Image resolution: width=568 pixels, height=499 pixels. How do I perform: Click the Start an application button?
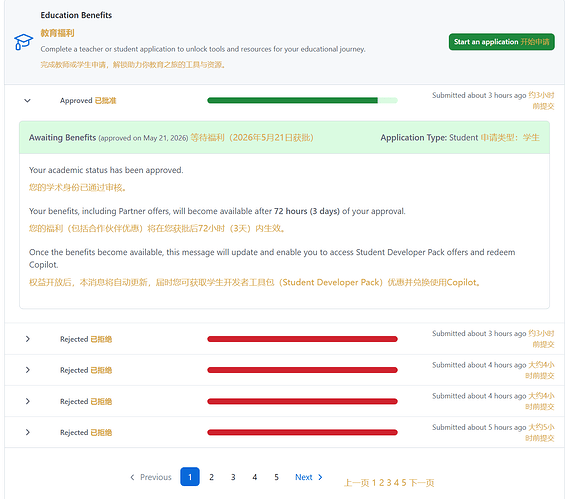click(x=501, y=42)
